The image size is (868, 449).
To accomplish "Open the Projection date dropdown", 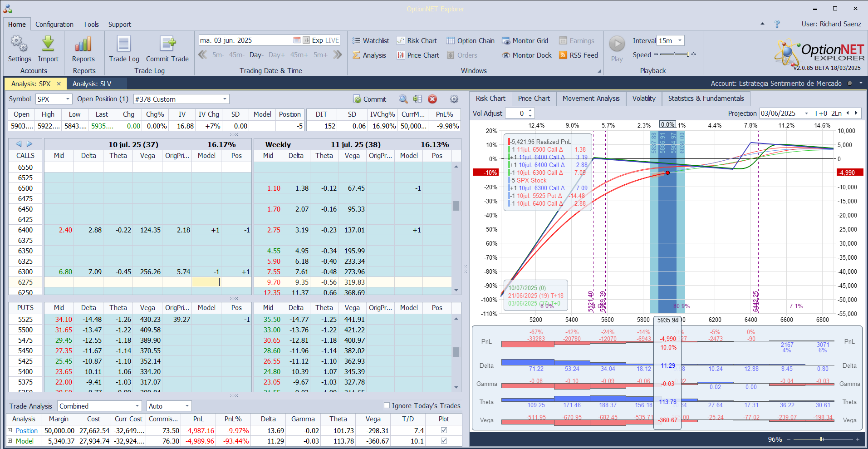I will [x=806, y=113].
